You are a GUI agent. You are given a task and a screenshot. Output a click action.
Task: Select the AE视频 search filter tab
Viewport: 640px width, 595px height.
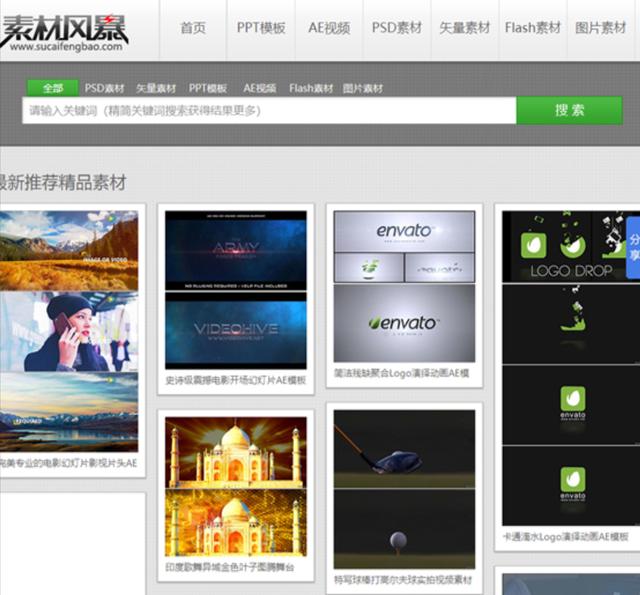pyautogui.click(x=259, y=88)
